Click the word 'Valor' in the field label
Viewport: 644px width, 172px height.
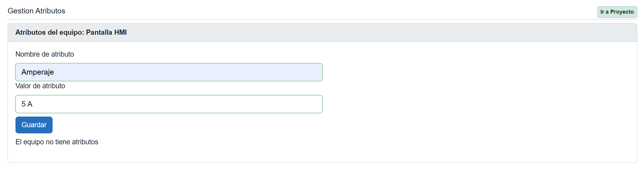pyautogui.click(x=23, y=86)
